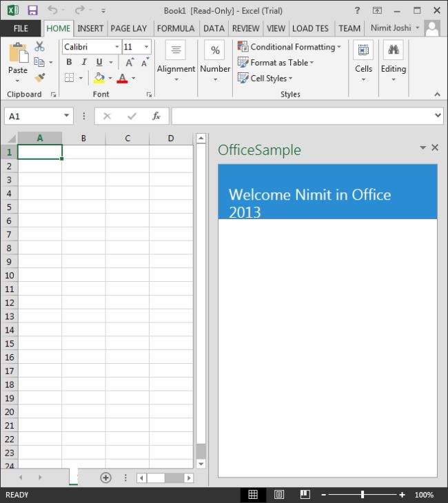The width and height of the screenshot is (448, 503).
Task: Click the red Font Color A
Action: [x=122, y=78]
